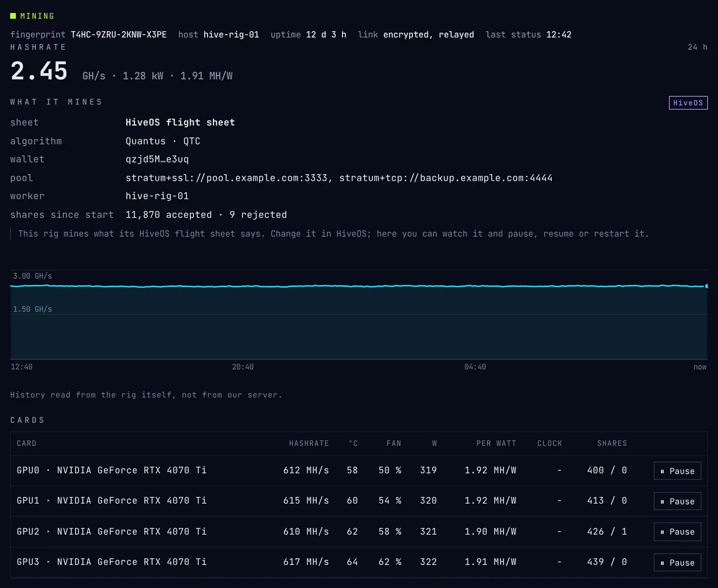Image resolution: width=718 pixels, height=588 pixels.
Task: Click the chart's current-value endpoint dot
Action: coord(707,286)
